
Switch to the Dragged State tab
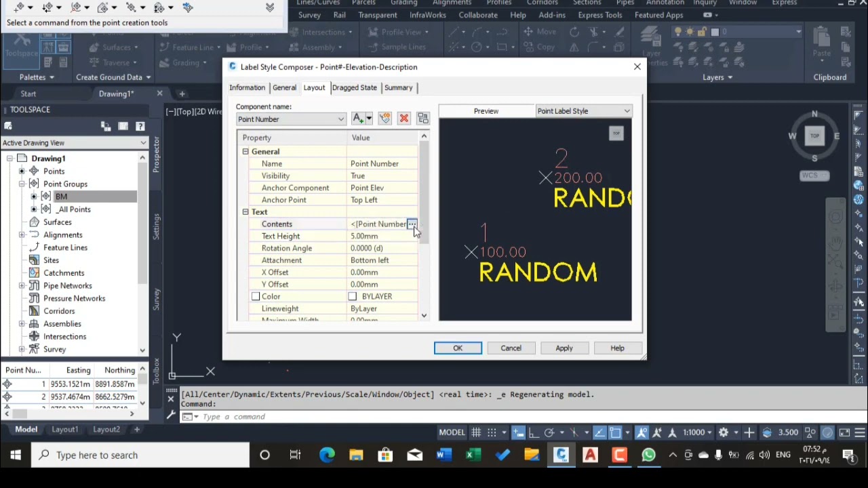pyautogui.click(x=354, y=87)
